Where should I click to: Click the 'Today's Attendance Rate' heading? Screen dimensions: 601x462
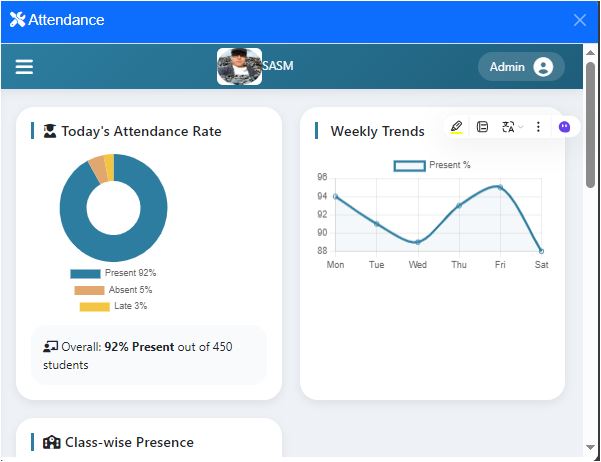(141, 131)
